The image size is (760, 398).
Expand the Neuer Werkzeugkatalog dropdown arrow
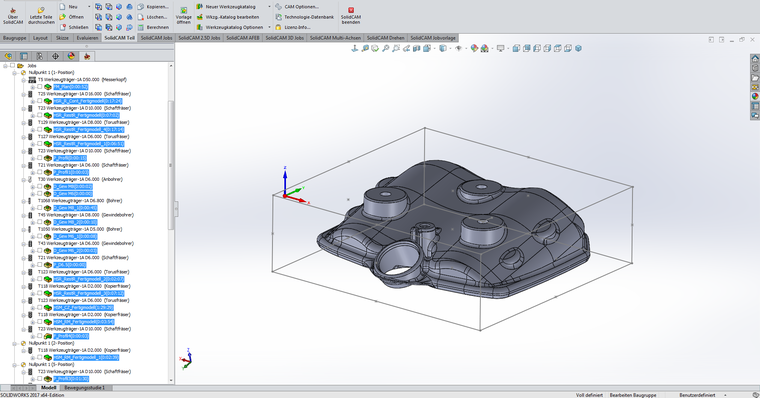(x=269, y=7)
